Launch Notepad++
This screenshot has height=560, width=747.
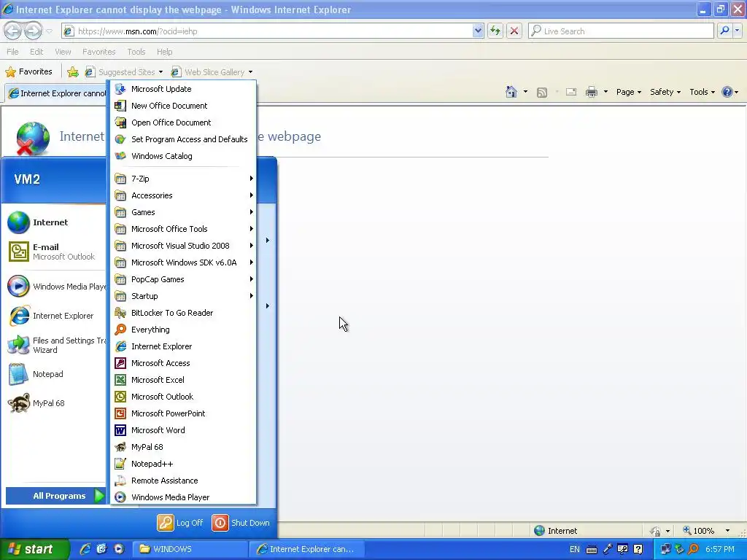[x=183, y=464]
